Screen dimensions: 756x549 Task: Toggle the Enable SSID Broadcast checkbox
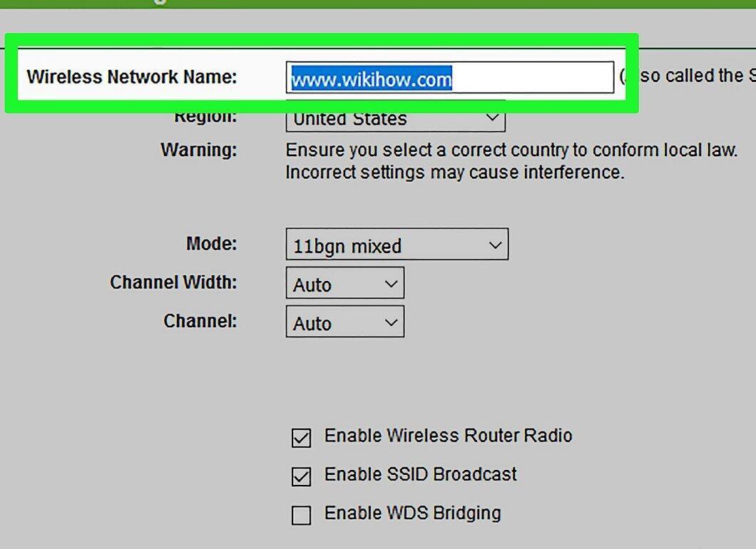click(x=302, y=476)
